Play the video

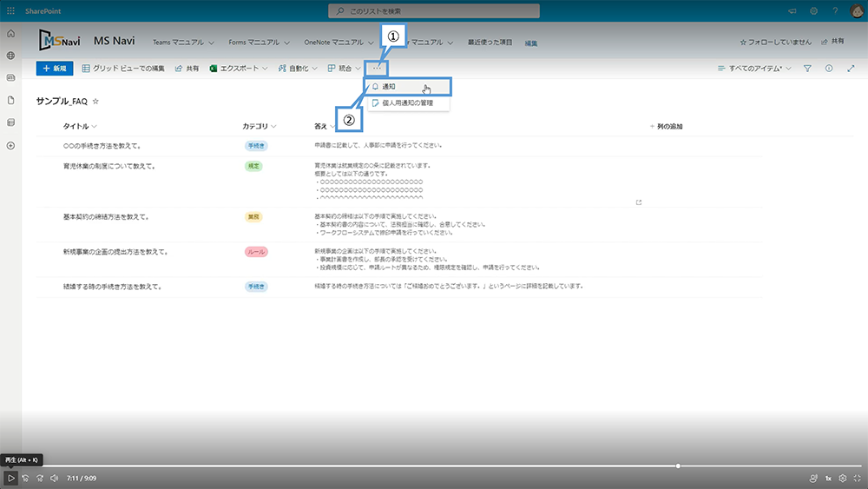coord(10,478)
